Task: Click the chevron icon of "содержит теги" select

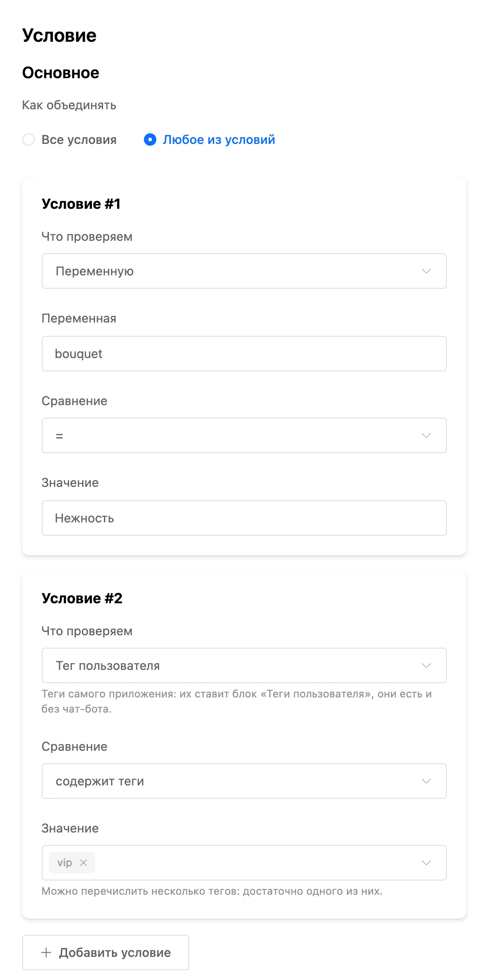Action: pyautogui.click(x=426, y=781)
